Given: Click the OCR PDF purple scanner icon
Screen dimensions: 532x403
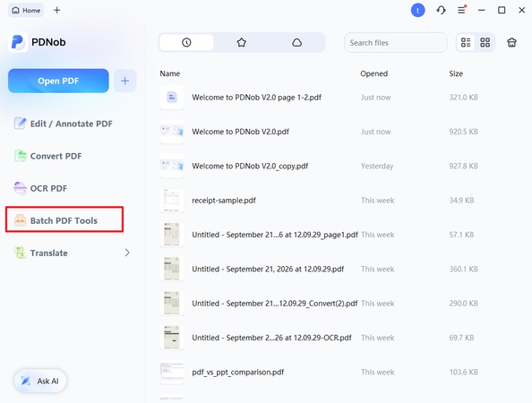Looking at the screenshot, I should click(20, 188).
